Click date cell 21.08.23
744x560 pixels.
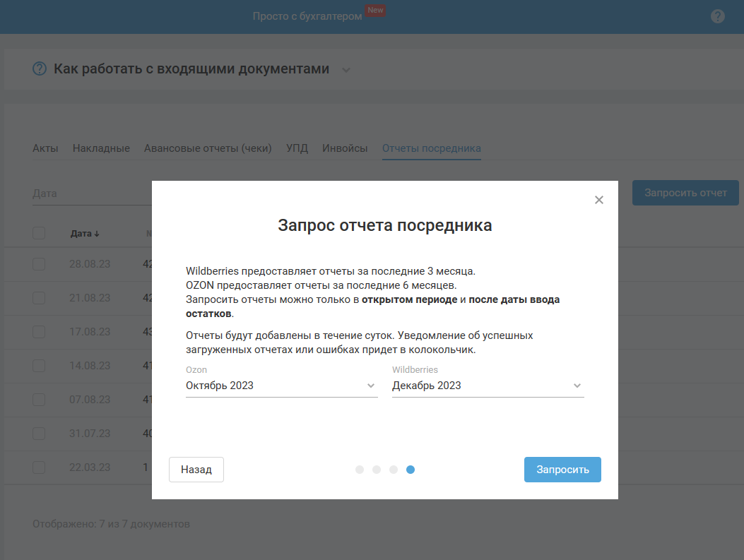click(x=90, y=298)
